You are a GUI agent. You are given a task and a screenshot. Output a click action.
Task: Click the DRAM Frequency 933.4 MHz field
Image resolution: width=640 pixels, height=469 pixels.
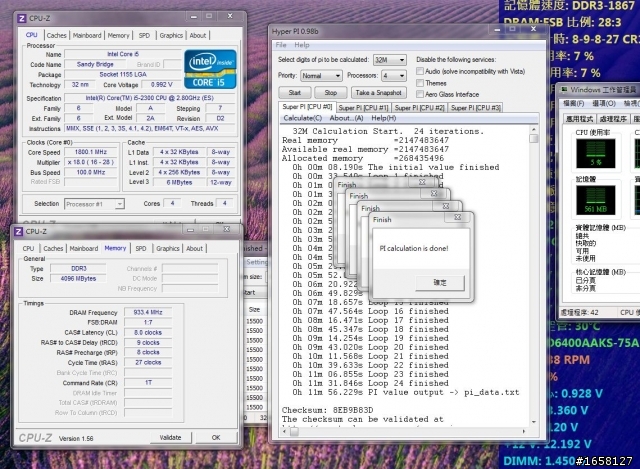(x=148, y=312)
